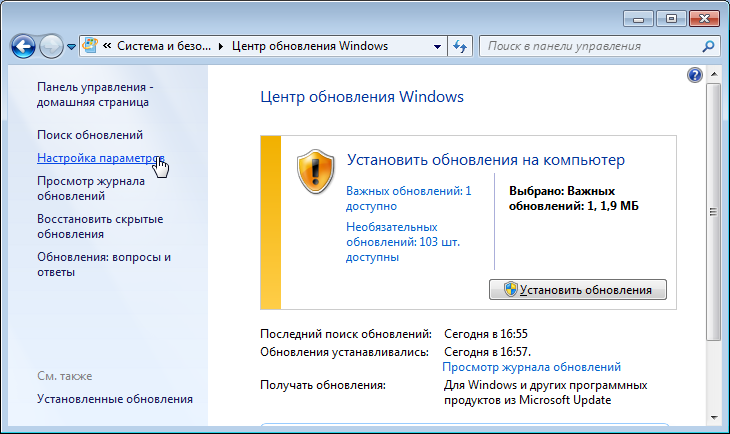This screenshot has height=434, width=730.
Task: Open the address bar history dropdown
Action: (x=437, y=47)
